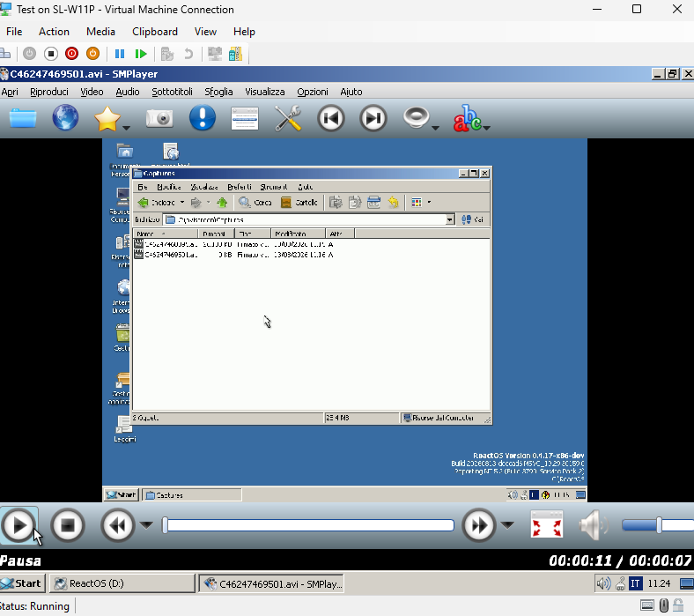Open the Visualizza menu
694x616 pixels.
click(265, 92)
